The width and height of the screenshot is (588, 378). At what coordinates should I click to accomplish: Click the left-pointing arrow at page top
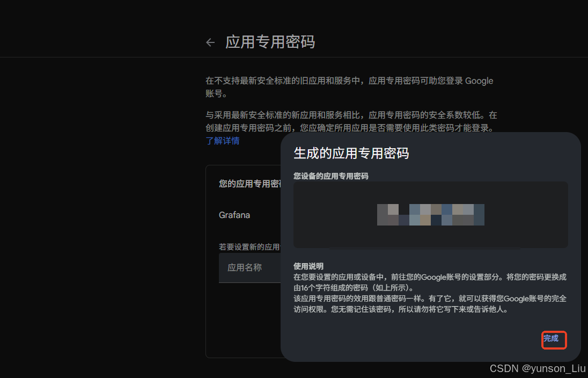(210, 42)
